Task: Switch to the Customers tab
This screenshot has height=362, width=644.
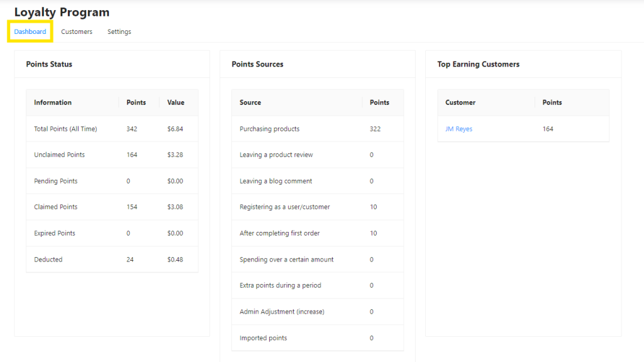Action: pos(76,31)
